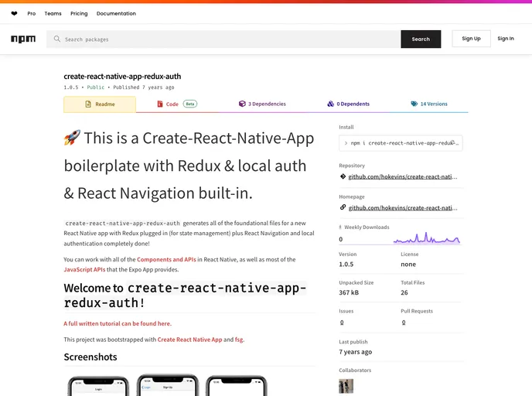Click the git repository diamond icon
This screenshot has height=396, width=532.
(343, 176)
